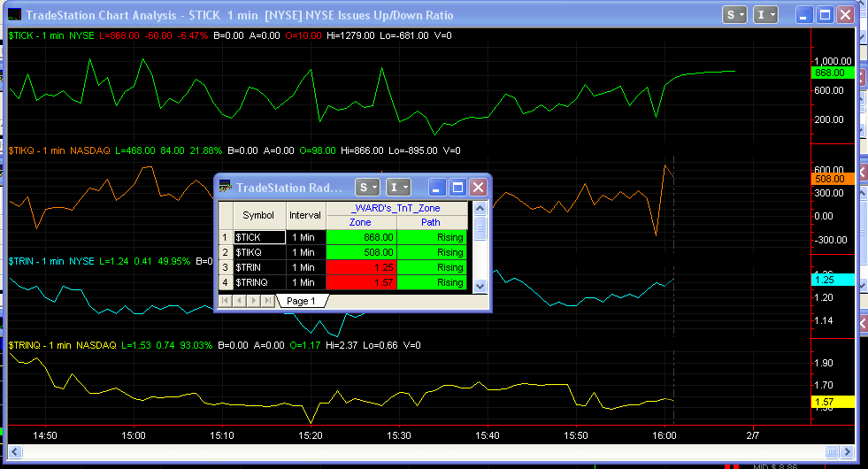Go to last page tab arrow

[x=268, y=301]
